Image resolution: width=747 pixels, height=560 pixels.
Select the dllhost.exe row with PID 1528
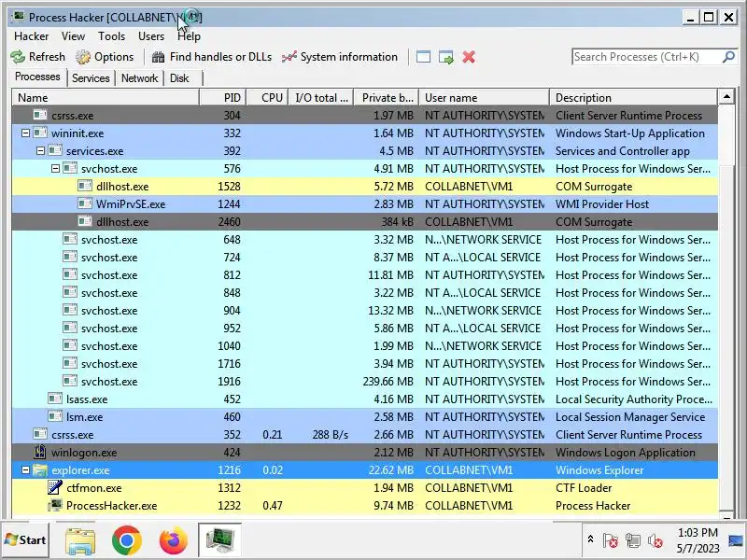point(364,187)
